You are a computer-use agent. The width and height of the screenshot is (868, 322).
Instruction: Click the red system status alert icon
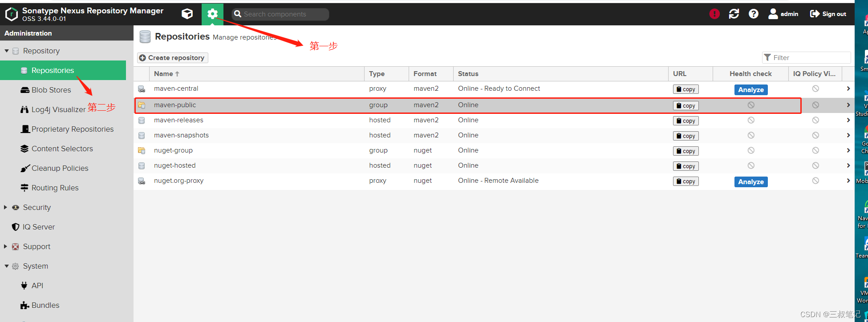pos(714,14)
